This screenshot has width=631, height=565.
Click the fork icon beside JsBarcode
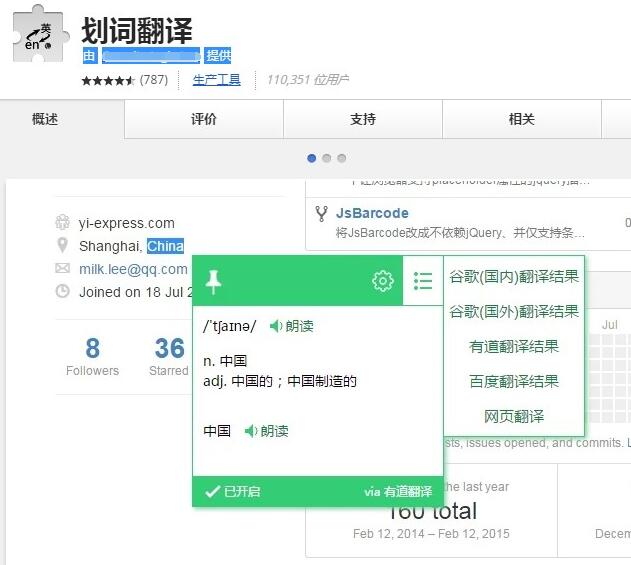(x=321, y=213)
